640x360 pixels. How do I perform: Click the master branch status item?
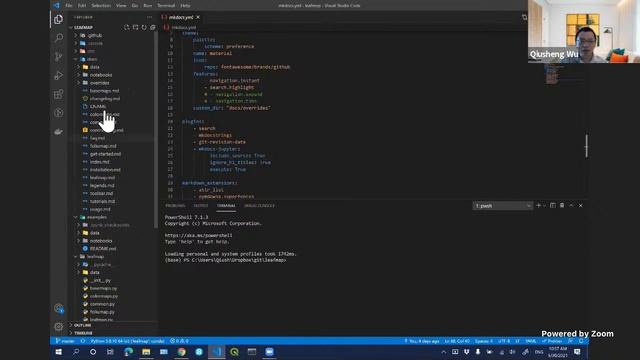pyautogui.click(x=66, y=341)
